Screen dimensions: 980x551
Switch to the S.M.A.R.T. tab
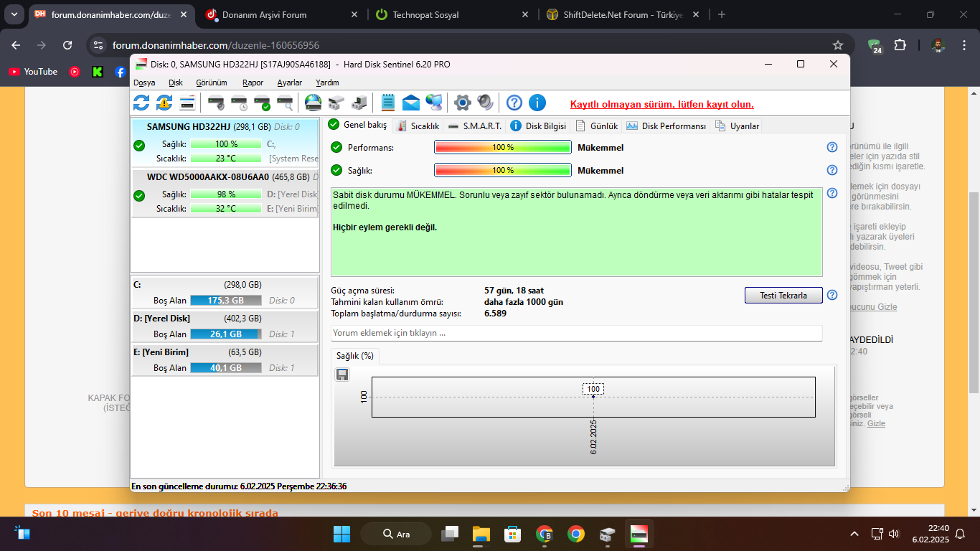474,126
